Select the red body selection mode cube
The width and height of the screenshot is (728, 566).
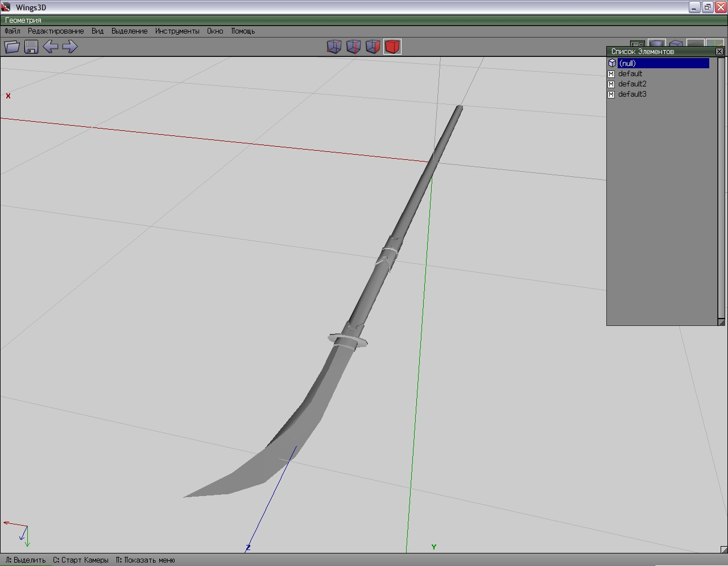(x=392, y=47)
